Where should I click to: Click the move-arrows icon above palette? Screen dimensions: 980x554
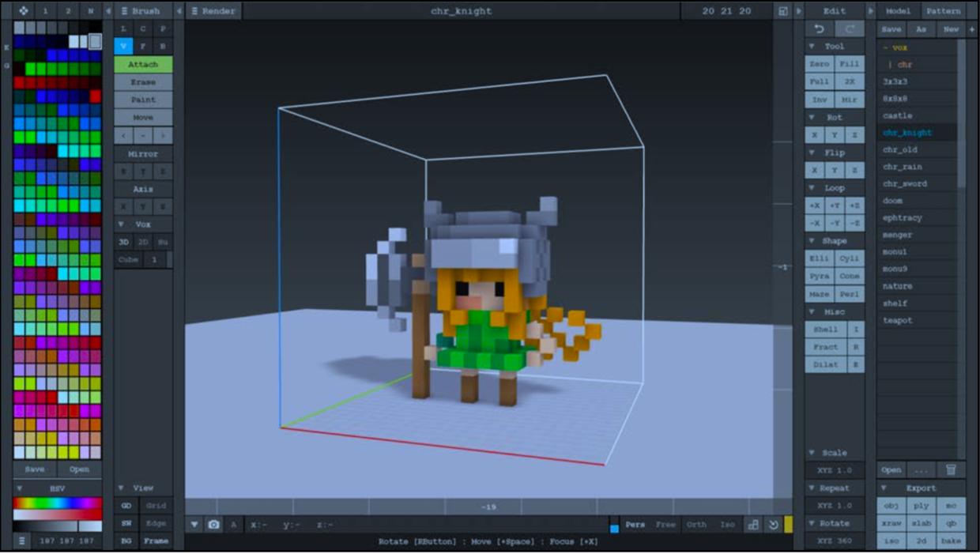pyautogui.click(x=23, y=11)
